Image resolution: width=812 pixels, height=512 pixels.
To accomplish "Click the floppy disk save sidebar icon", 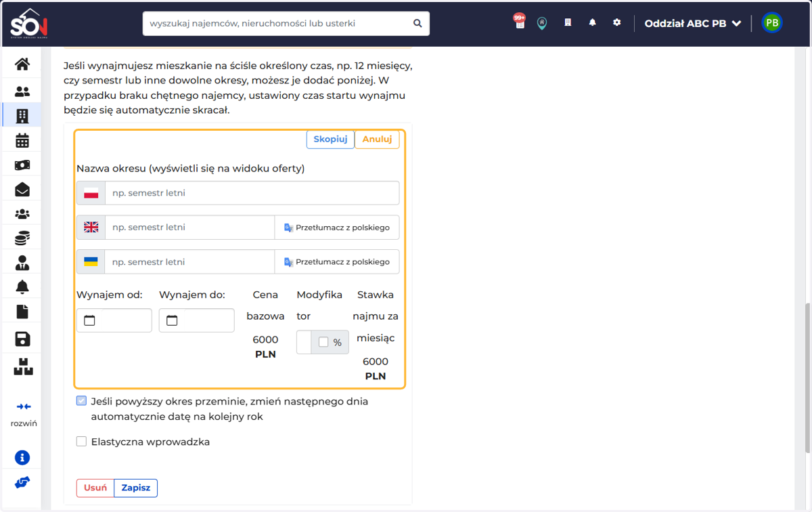I will click(22, 339).
